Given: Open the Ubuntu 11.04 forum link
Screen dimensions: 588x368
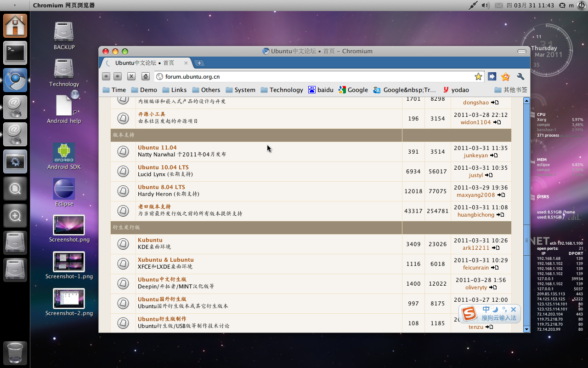Looking at the screenshot, I should click(157, 148).
